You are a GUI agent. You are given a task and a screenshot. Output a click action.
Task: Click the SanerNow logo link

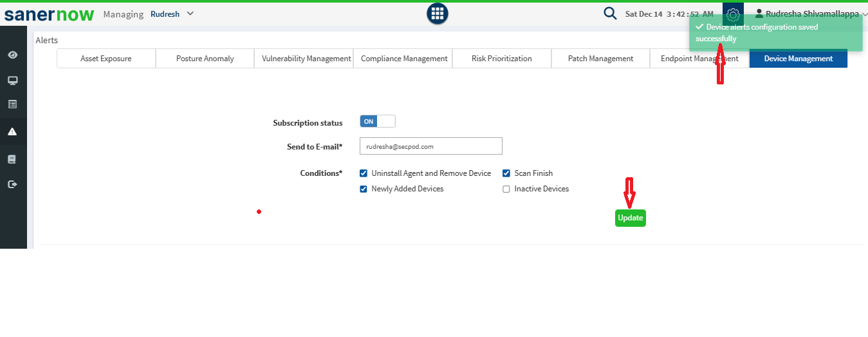tap(49, 14)
